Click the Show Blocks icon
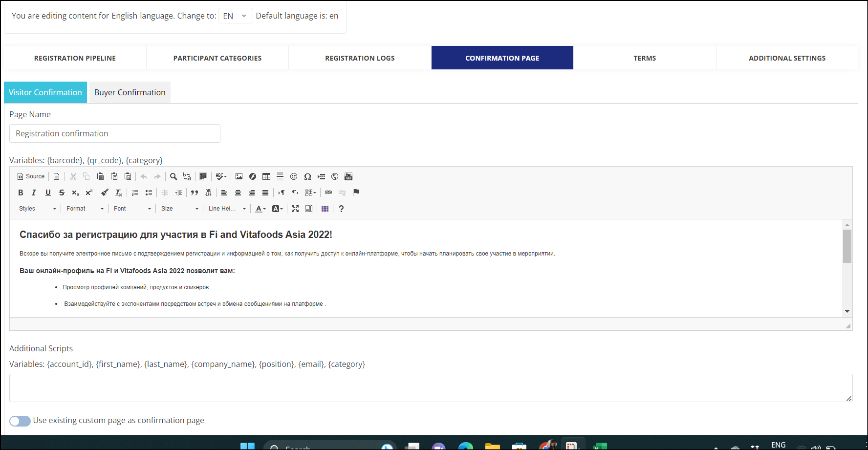The image size is (868, 450). (309, 209)
